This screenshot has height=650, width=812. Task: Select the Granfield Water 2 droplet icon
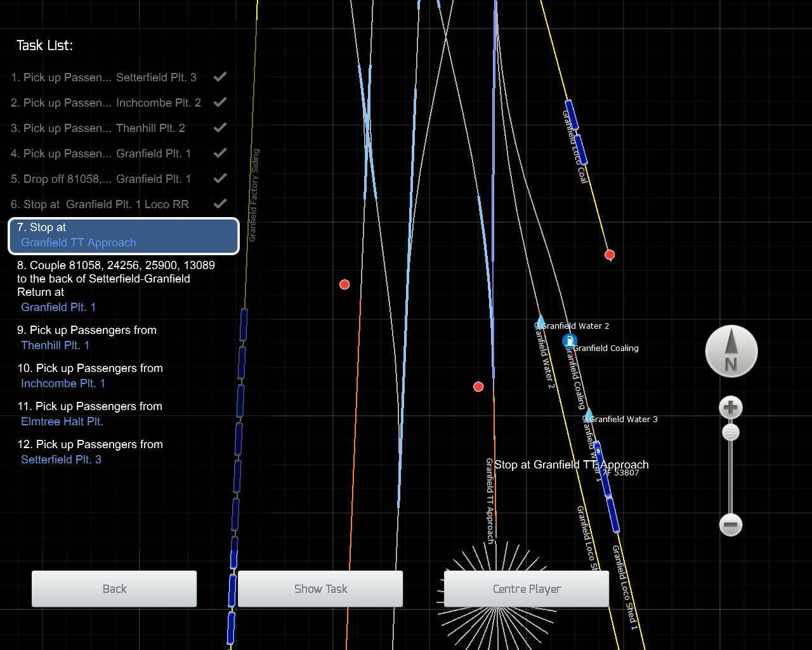[540, 321]
